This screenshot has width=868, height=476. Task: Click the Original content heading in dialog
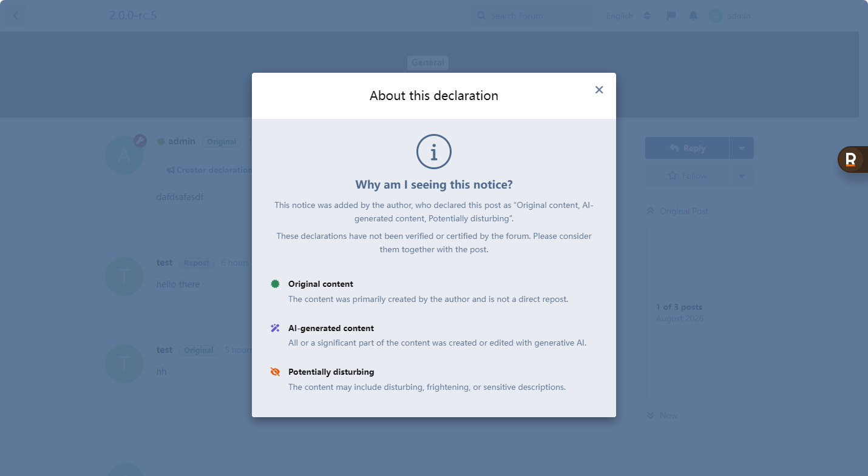(320, 284)
